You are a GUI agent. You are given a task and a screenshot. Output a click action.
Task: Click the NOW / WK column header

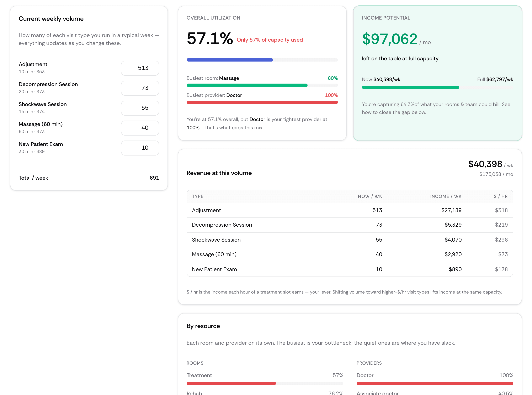370,196
